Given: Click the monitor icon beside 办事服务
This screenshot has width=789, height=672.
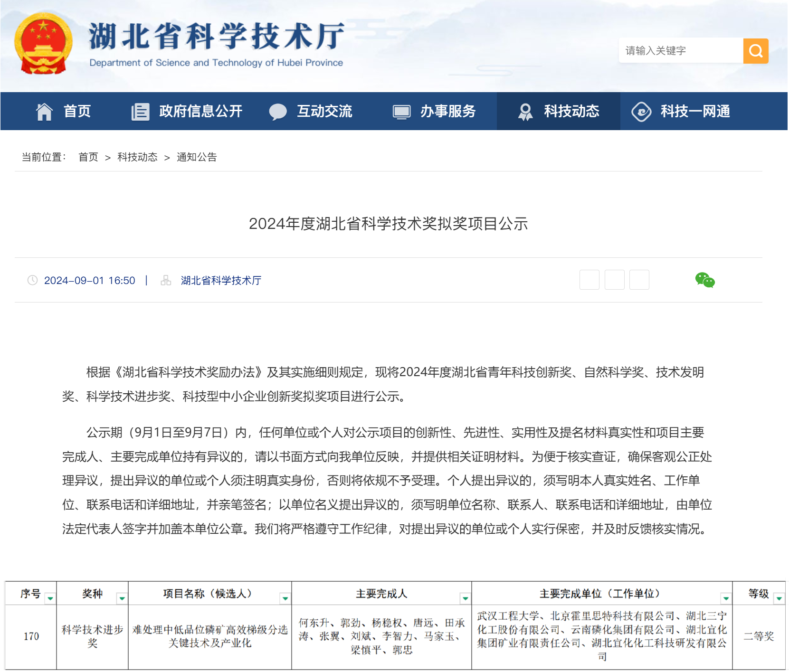Looking at the screenshot, I should click(401, 112).
